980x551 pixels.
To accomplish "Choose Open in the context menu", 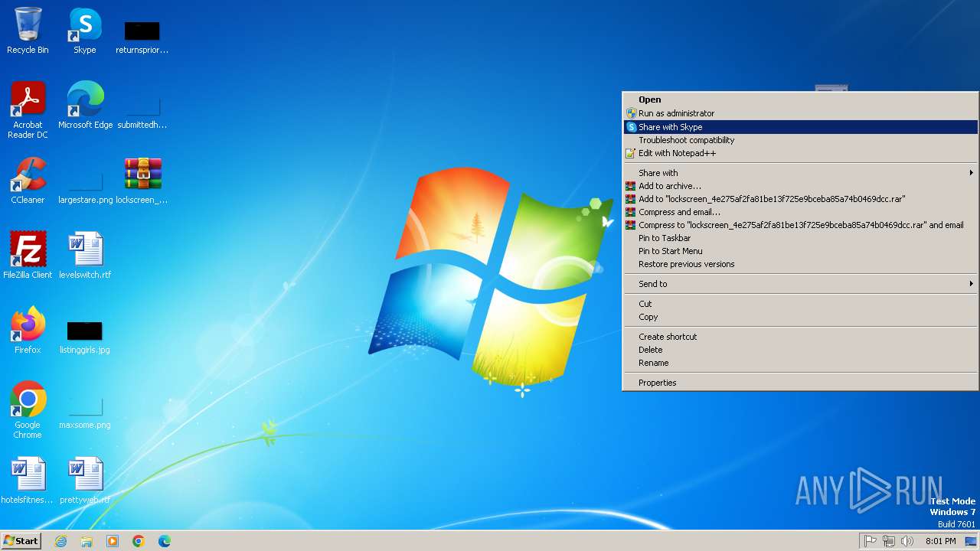I will point(801,99).
